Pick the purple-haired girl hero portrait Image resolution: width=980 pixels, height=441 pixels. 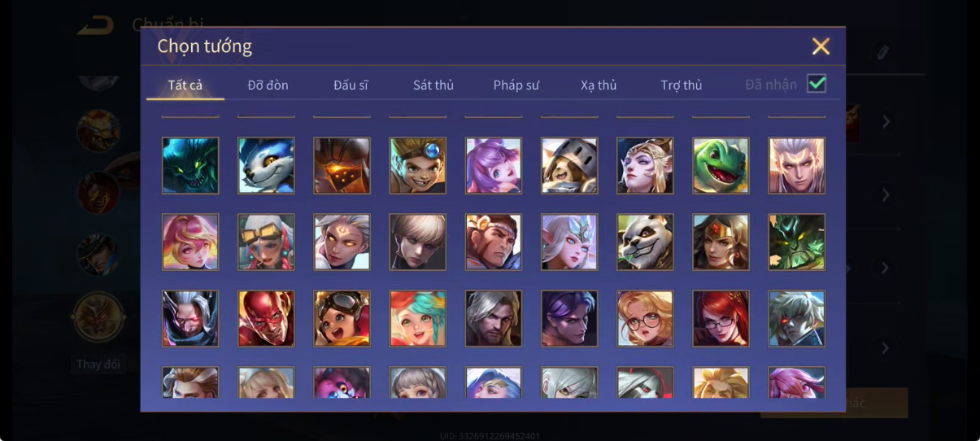[494, 165]
